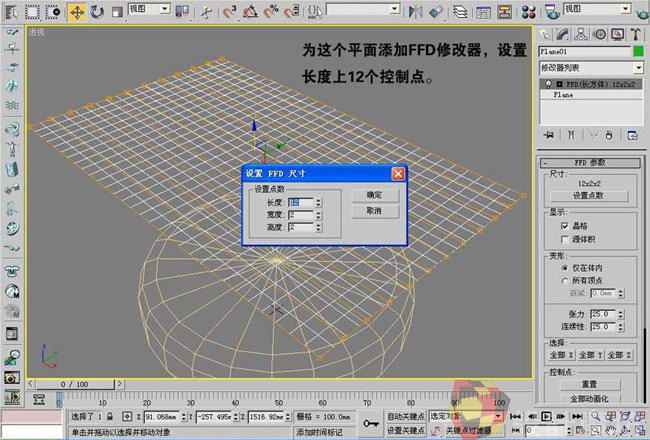This screenshot has width=650, height=440.
Task: Toggle the percent snap icon
Action: click(271, 12)
